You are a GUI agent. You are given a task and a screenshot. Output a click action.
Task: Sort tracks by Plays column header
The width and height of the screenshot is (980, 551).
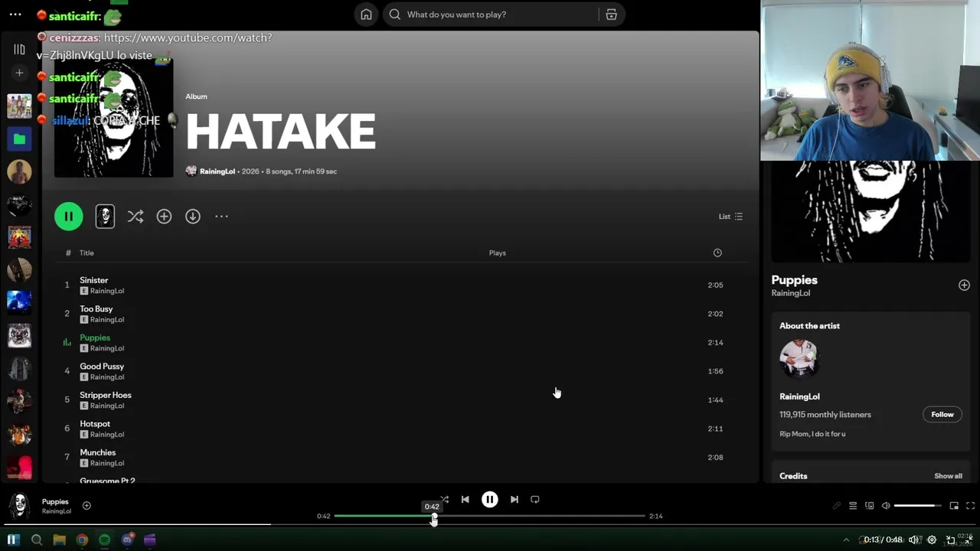[498, 253]
